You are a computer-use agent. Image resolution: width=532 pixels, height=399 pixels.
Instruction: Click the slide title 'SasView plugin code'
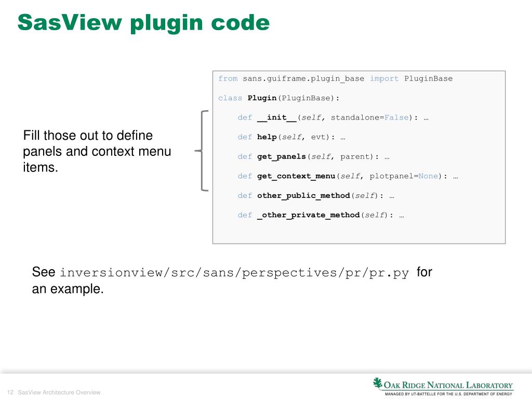(143, 23)
